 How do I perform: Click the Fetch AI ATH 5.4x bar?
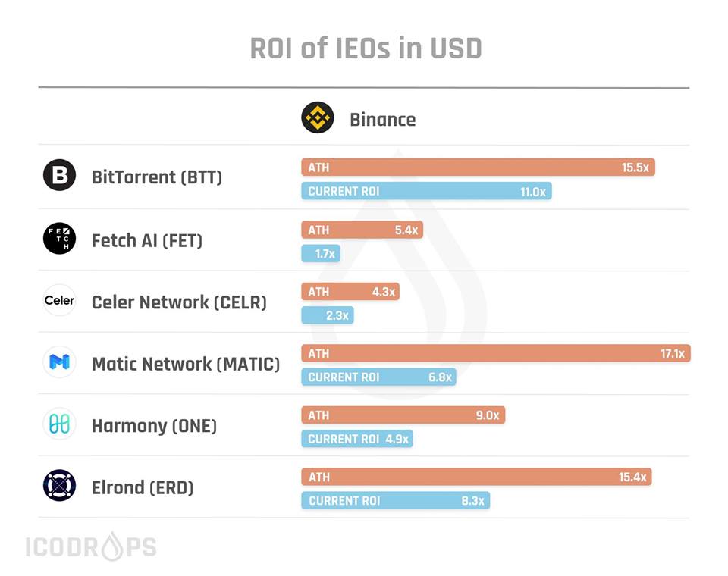362,230
